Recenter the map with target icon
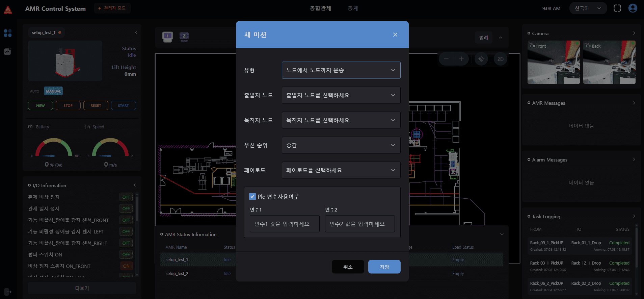644x299 pixels. (x=481, y=59)
